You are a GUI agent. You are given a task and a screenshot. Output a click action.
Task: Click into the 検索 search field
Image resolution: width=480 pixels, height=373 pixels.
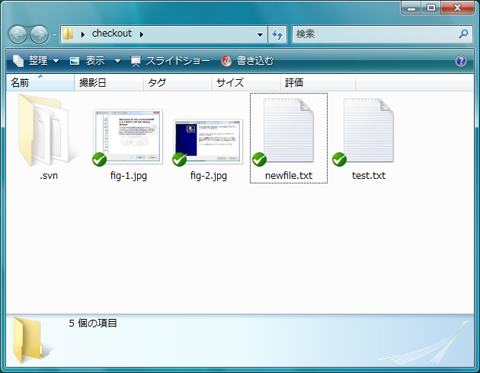(x=375, y=34)
